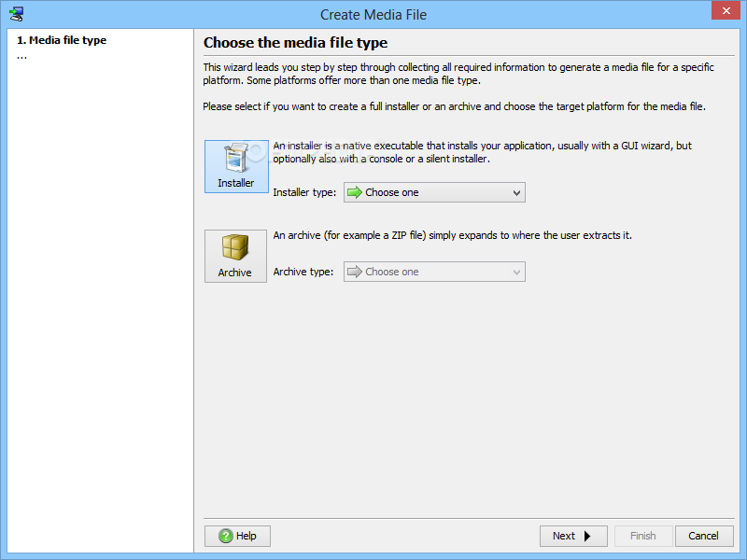
Task: Click the 'Archive type:' label
Action: point(303,272)
